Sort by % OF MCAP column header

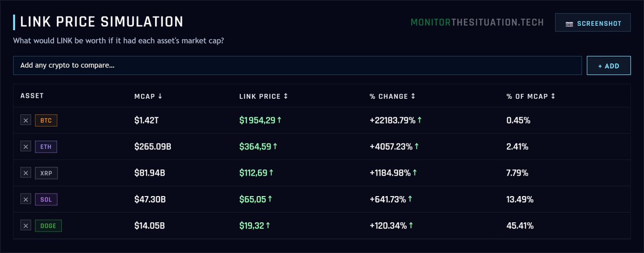531,96
